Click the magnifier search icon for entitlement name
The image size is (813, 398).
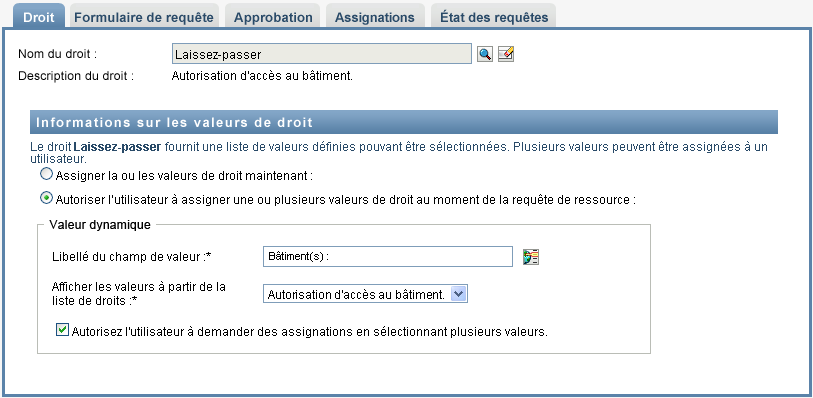tap(485, 54)
